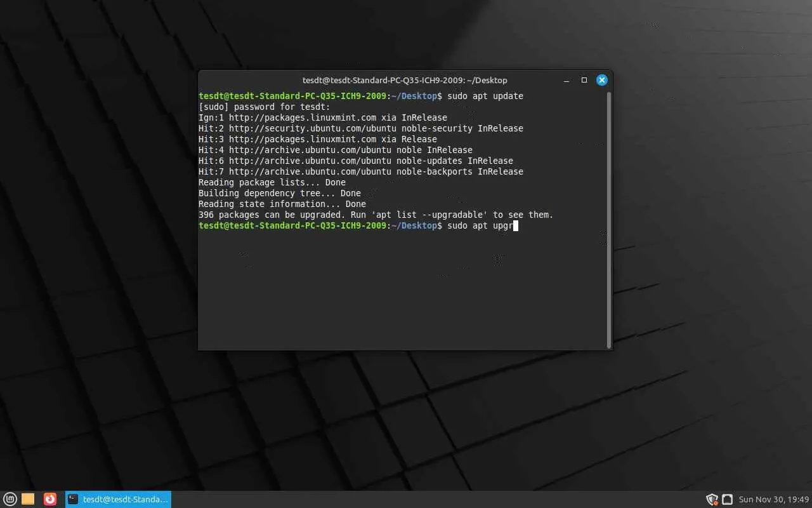This screenshot has height=508, width=812.
Task: Click the 'Reading state information... Done' line
Action: click(x=282, y=204)
